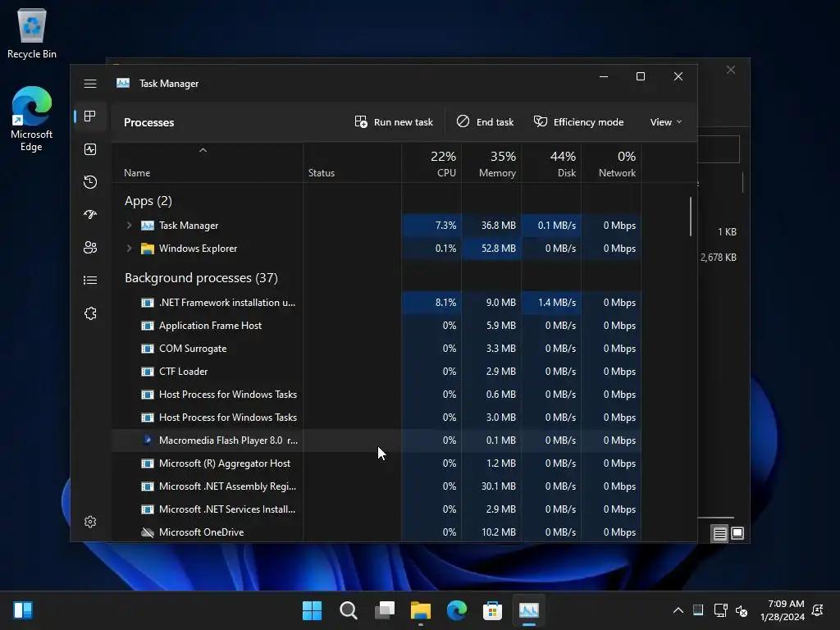Open the clock showing 7:09 AM
Image resolution: width=840 pixels, height=630 pixels.
[x=782, y=610]
